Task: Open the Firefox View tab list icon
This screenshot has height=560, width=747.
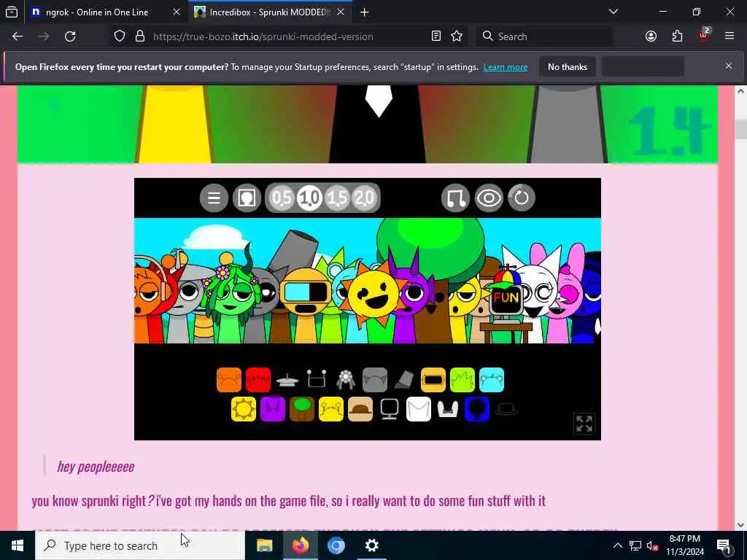Action: (12, 12)
